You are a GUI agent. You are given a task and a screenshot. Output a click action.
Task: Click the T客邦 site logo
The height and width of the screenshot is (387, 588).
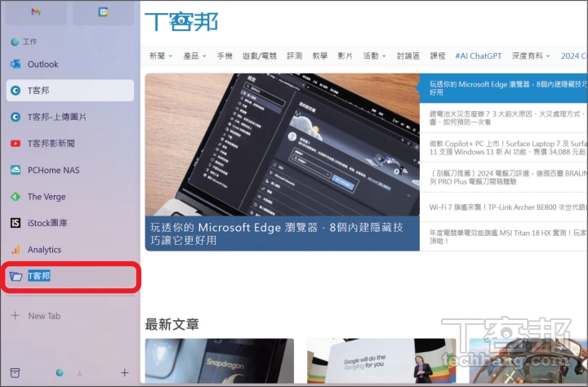click(181, 21)
